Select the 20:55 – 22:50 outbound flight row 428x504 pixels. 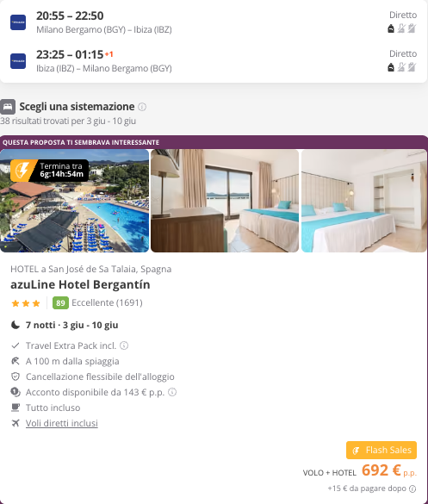[214, 22]
